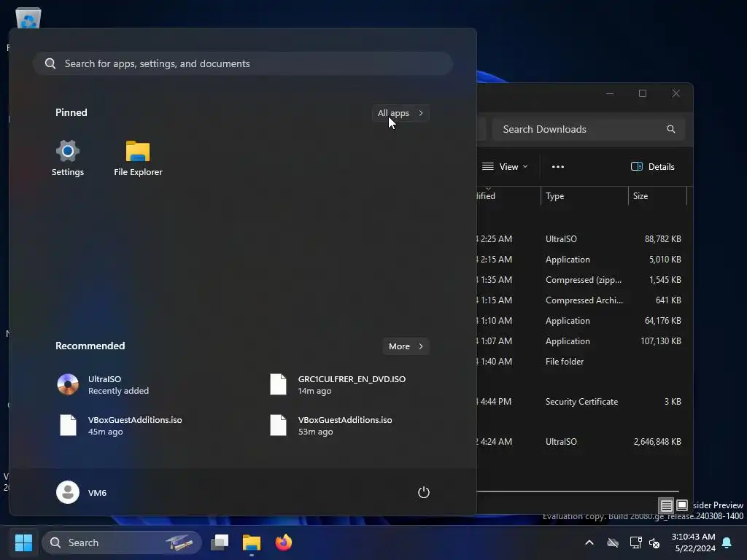The height and width of the screenshot is (560, 747).
Task: Click the OneDrive cloud tray icon
Action: click(x=613, y=542)
